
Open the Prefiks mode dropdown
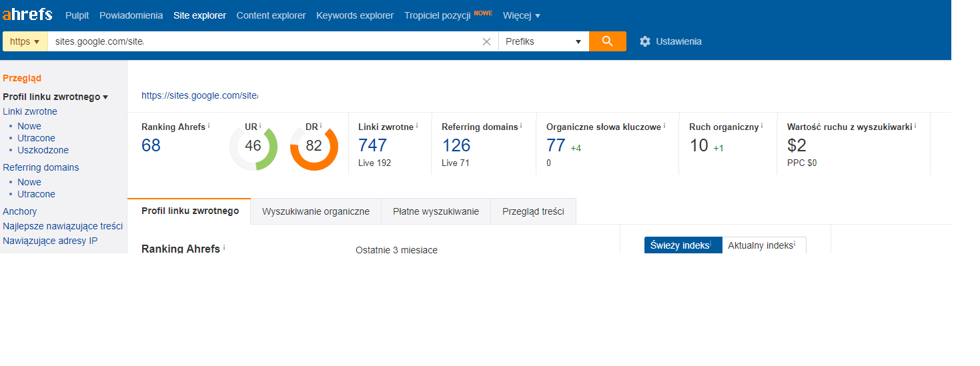(544, 41)
